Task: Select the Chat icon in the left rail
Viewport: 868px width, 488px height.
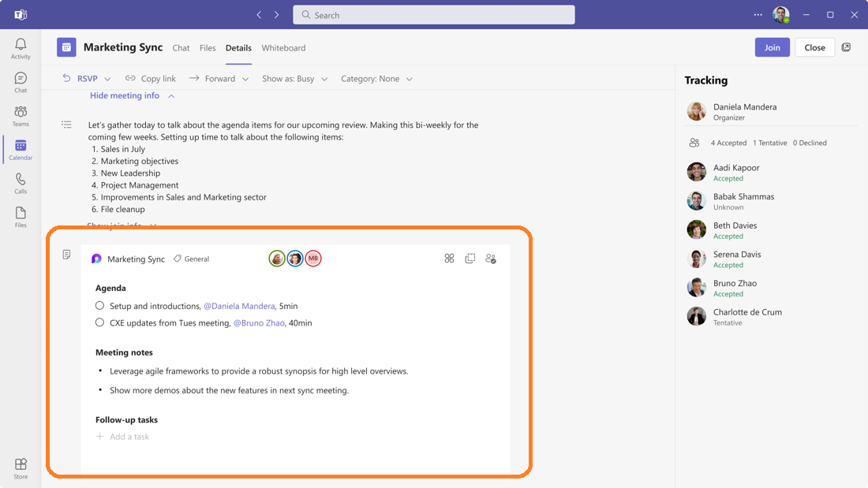Action: coord(20,80)
